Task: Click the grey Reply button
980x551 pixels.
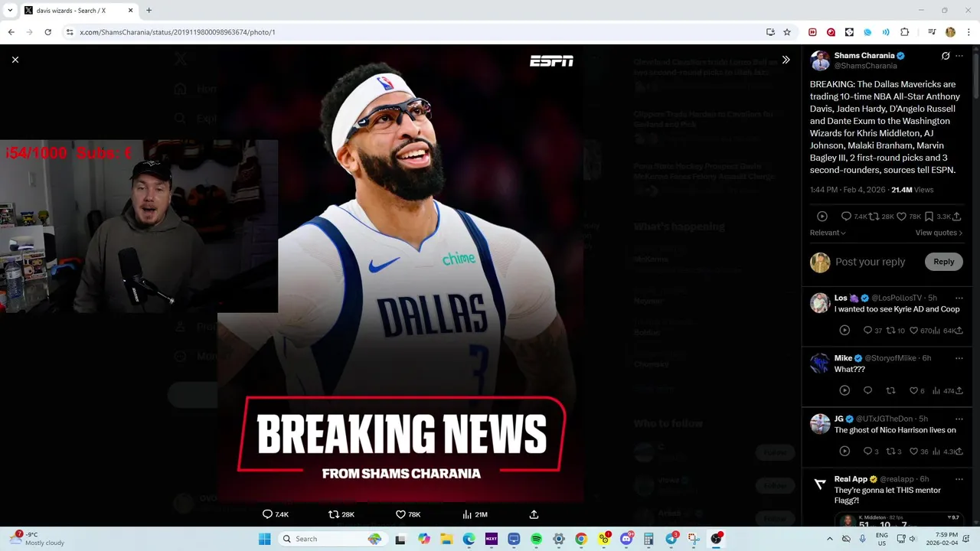Action: click(943, 262)
